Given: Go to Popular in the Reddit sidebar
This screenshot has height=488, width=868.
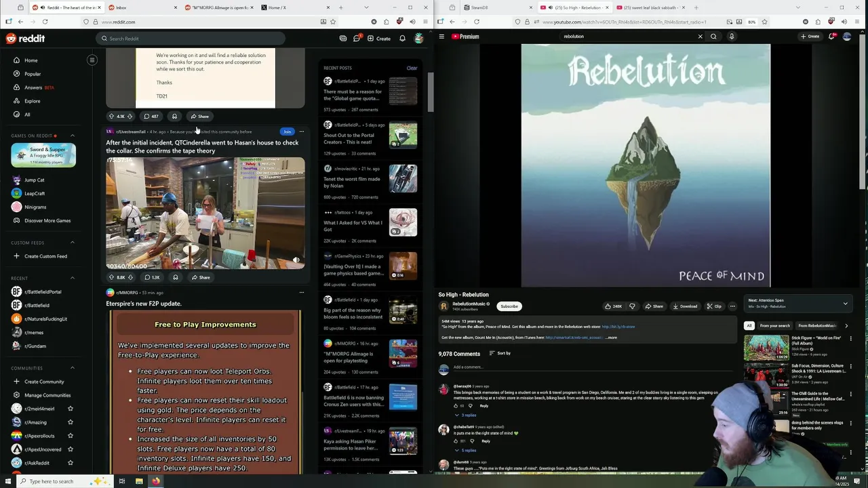Looking at the screenshot, I should pos(33,74).
